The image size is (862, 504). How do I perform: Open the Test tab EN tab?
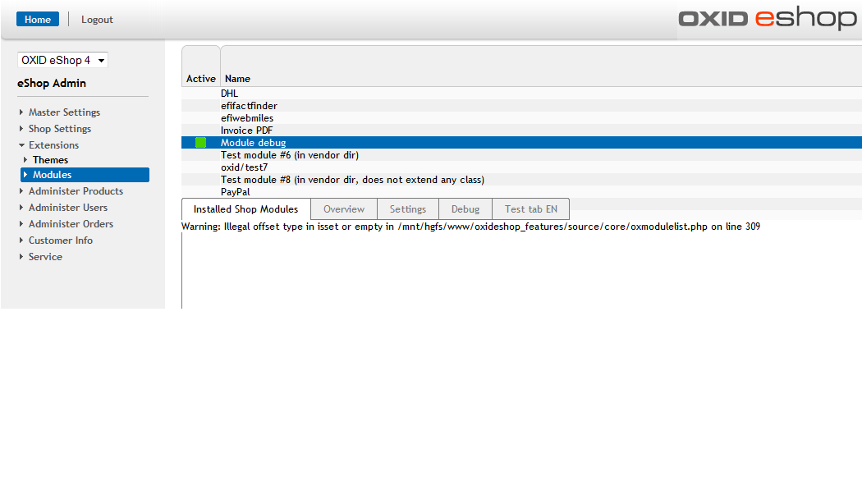coord(530,209)
